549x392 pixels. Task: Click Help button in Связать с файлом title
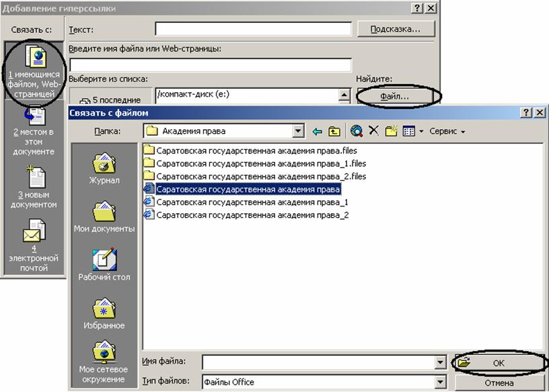coord(526,113)
